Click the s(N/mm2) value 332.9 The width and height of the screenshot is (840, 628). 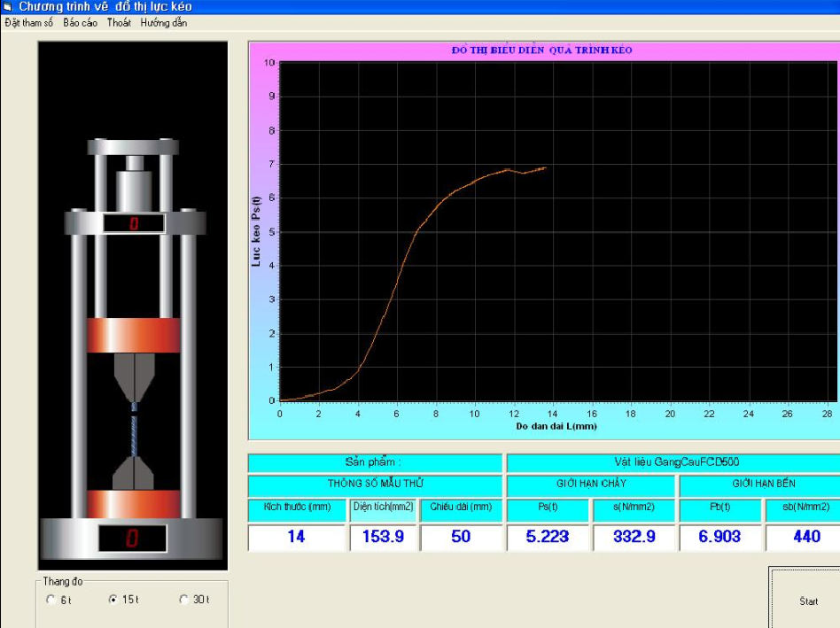point(634,537)
